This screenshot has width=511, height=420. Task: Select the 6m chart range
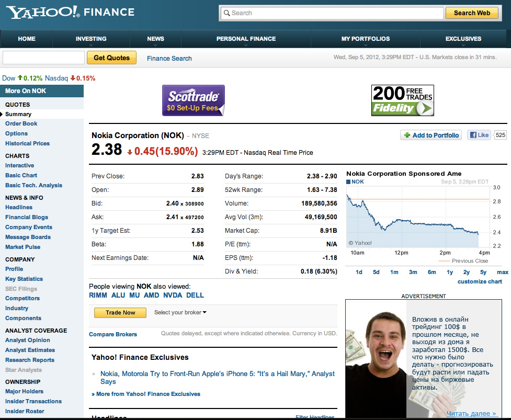tap(432, 272)
